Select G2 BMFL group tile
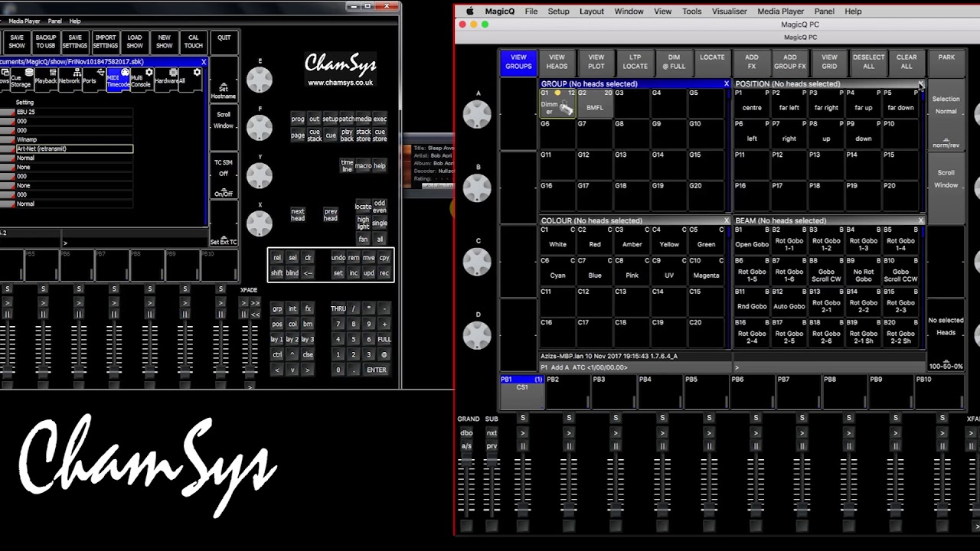The width and height of the screenshot is (980, 551). point(595,104)
